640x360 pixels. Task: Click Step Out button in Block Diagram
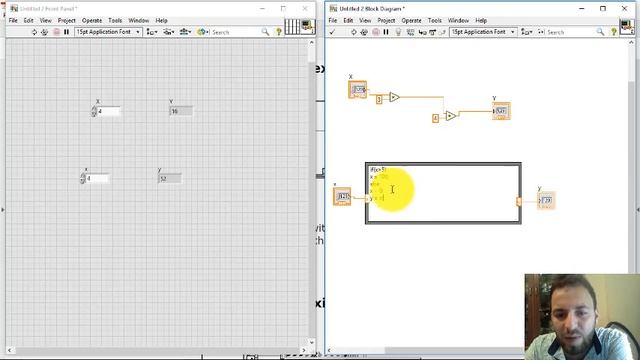click(x=442, y=32)
